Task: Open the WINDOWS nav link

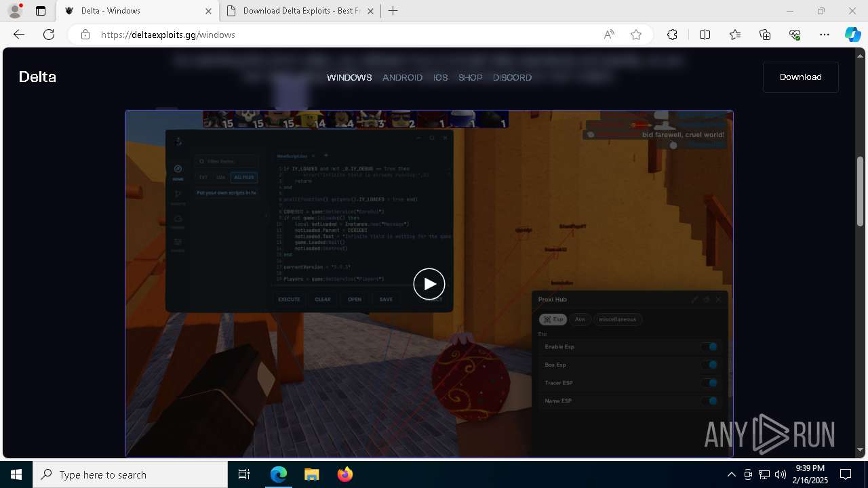Action: 349,77
